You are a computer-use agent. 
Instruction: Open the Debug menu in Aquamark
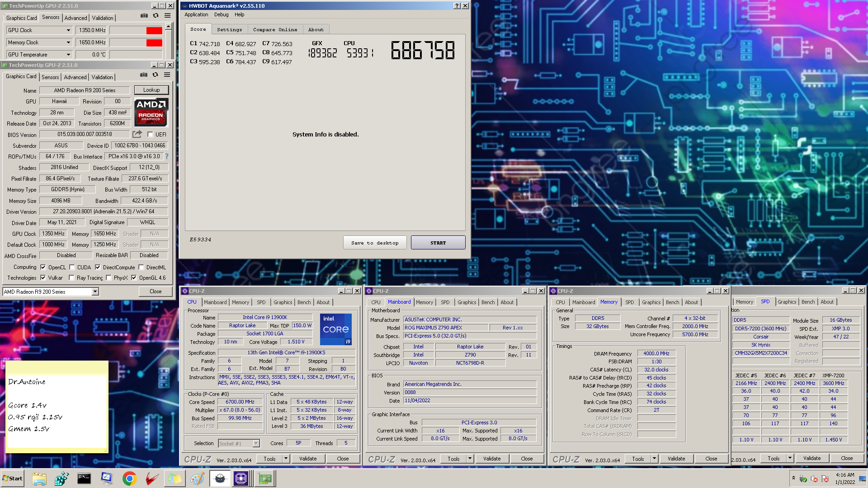coord(221,14)
